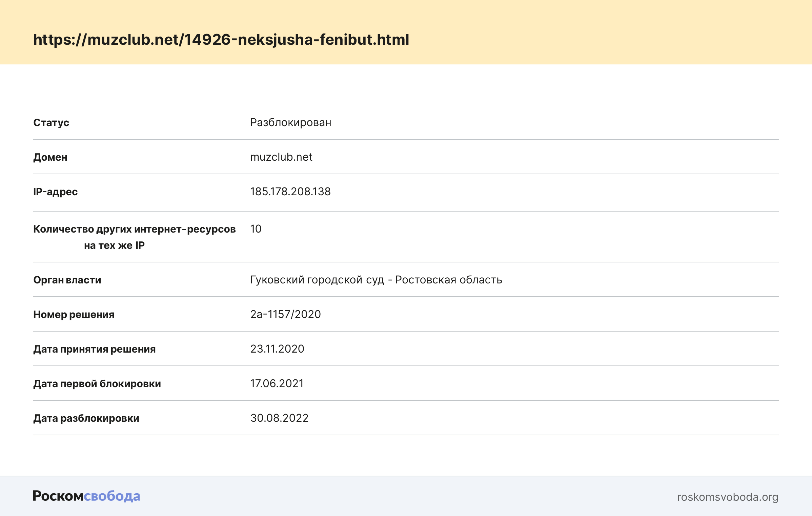Click the muzclub.net page URL heading

coord(221,40)
